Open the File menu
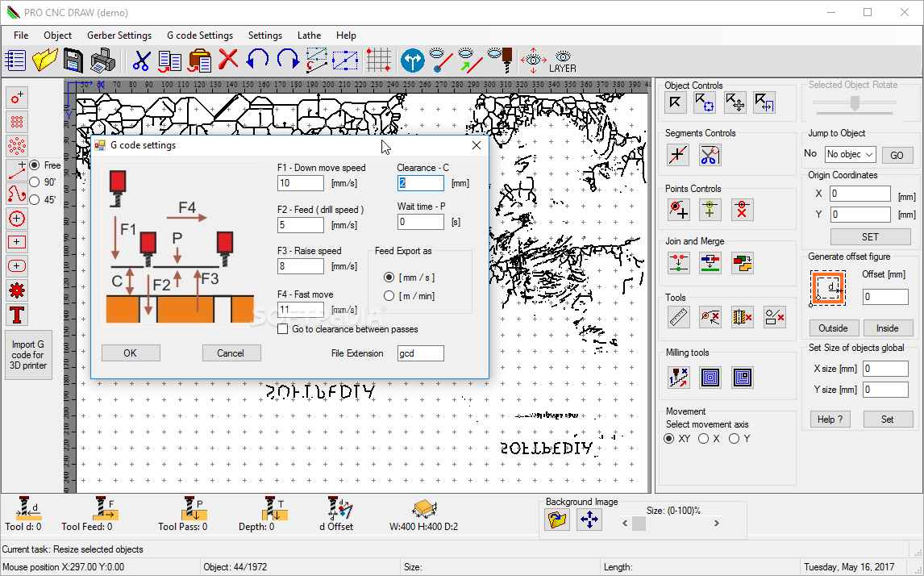Viewport: 924px width, 576px height. pyautogui.click(x=21, y=35)
